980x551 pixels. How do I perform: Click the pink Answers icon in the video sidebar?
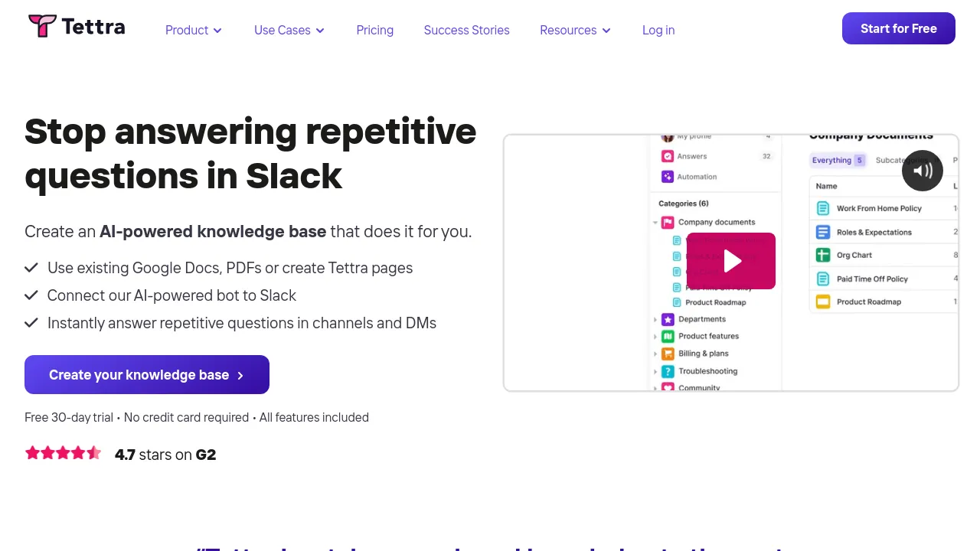668,156
